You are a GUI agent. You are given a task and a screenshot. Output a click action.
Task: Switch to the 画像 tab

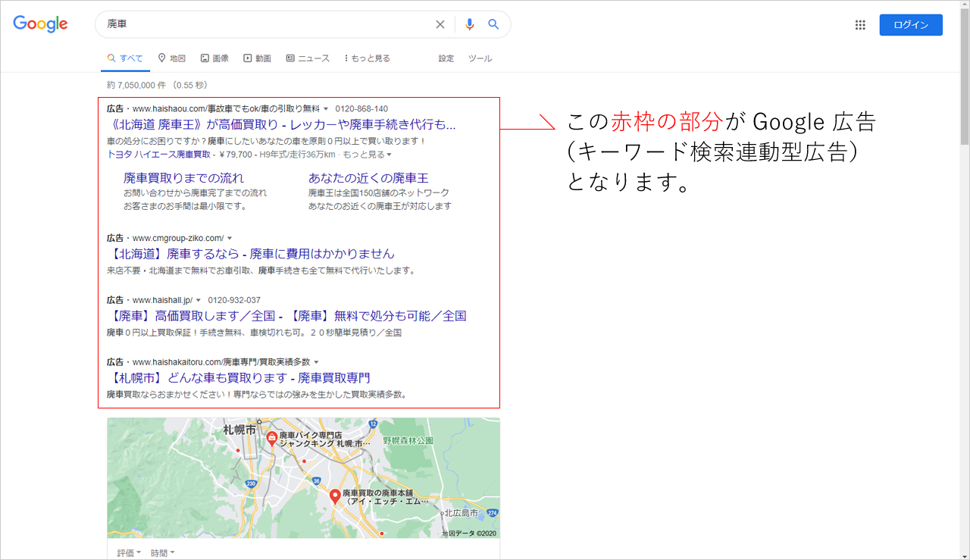(x=214, y=58)
